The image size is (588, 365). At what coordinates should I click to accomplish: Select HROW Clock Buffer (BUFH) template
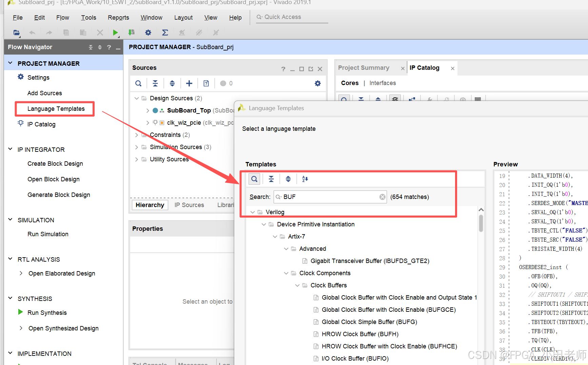click(x=360, y=334)
